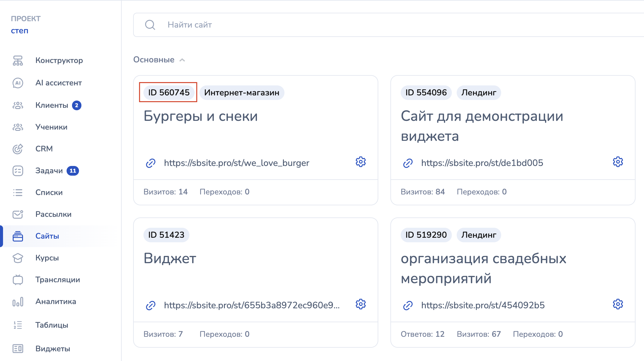Click the Конструктор sidebar icon
644x361 pixels.
[x=18, y=61]
